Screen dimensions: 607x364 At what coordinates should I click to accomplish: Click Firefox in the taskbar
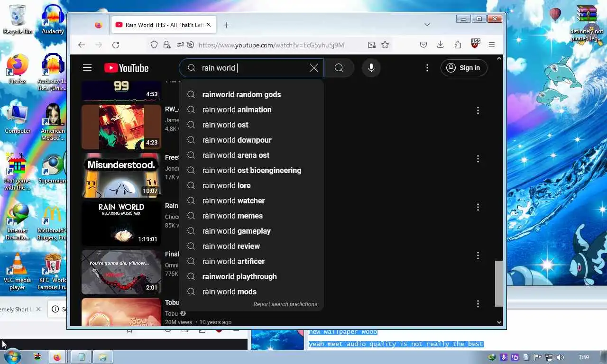[x=57, y=357]
